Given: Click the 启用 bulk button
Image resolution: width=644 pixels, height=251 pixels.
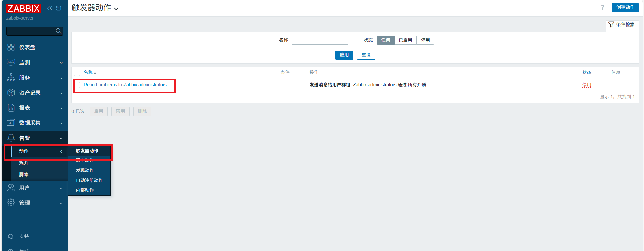Looking at the screenshot, I should 99,111.
